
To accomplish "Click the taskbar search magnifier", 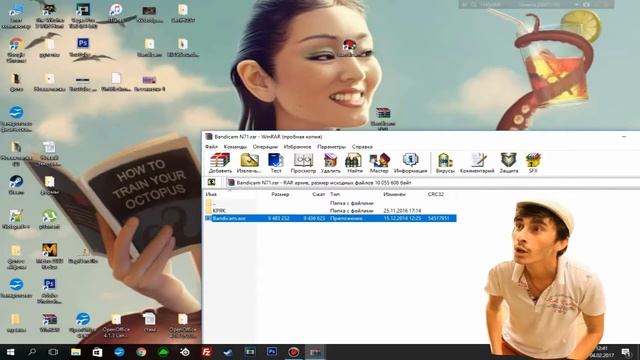I will coord(32,352).
